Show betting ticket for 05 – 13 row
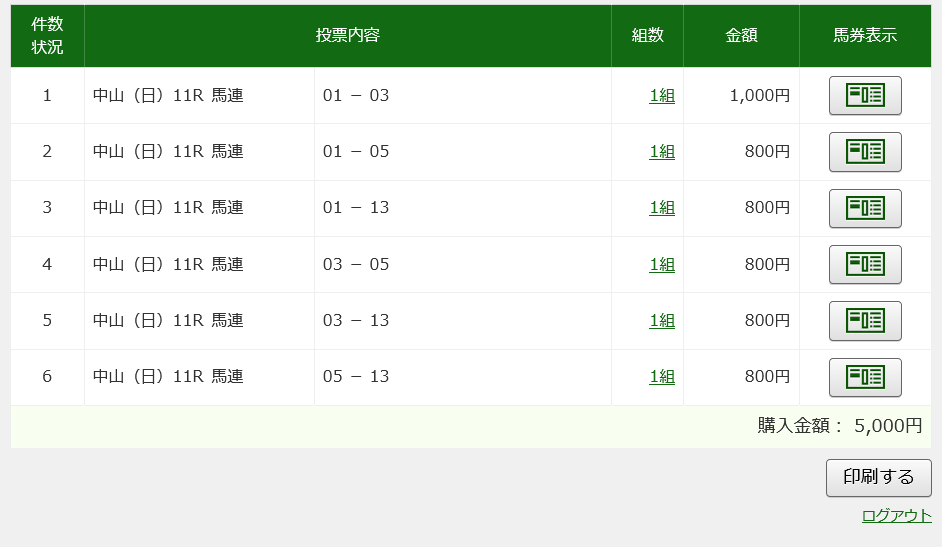The image size is (942, 547). [x=865, y=377]
